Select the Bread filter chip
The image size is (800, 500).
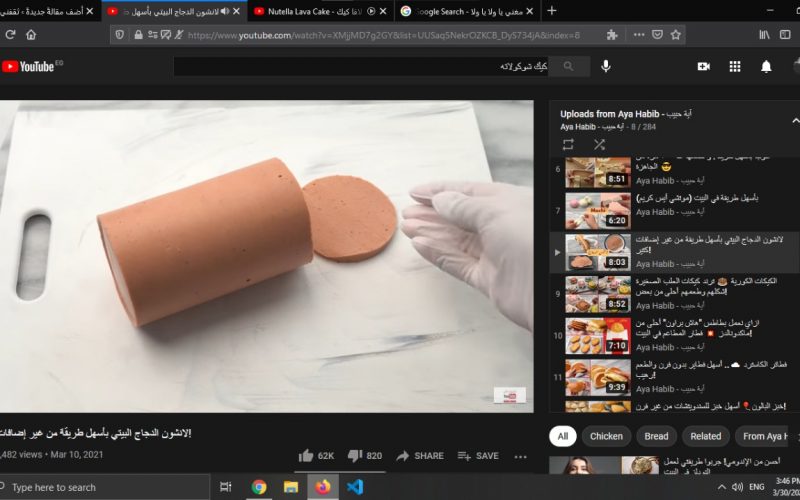pyautogui.click(x=656, y=436)
